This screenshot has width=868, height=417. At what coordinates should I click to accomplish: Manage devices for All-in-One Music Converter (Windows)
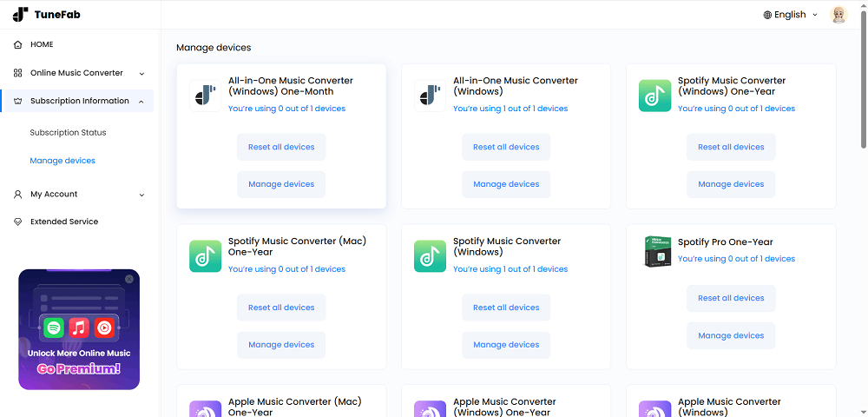[x=506, y=184]
